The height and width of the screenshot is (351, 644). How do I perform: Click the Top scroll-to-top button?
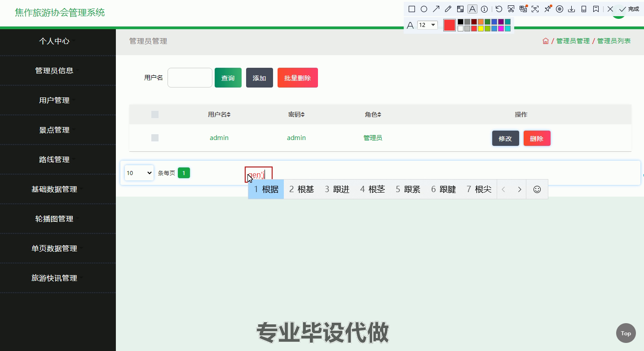click(x=626, y=333)
